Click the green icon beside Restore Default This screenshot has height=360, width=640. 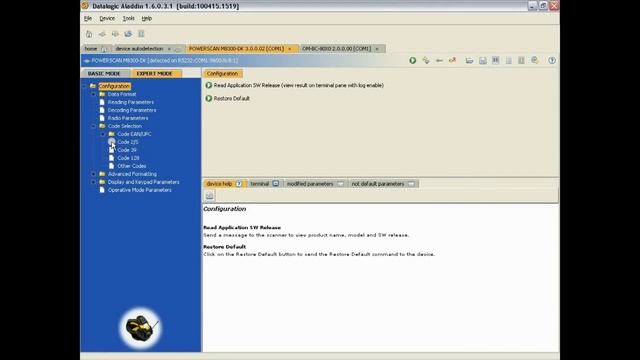209,98
